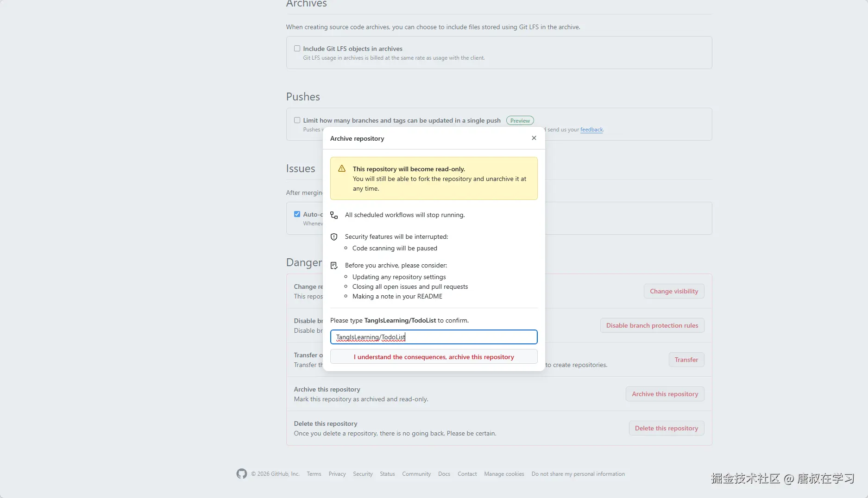Open the Status footer link
Screen dimensions: 868x498
tap(387, 474)
